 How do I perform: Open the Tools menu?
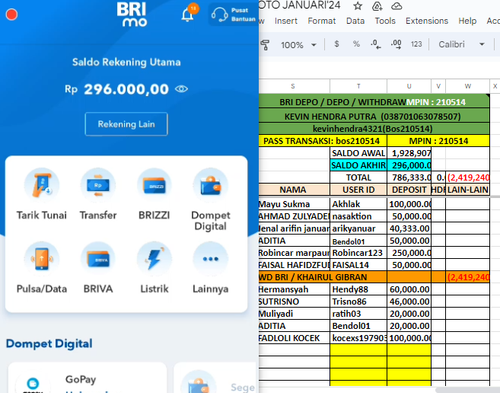385,21
